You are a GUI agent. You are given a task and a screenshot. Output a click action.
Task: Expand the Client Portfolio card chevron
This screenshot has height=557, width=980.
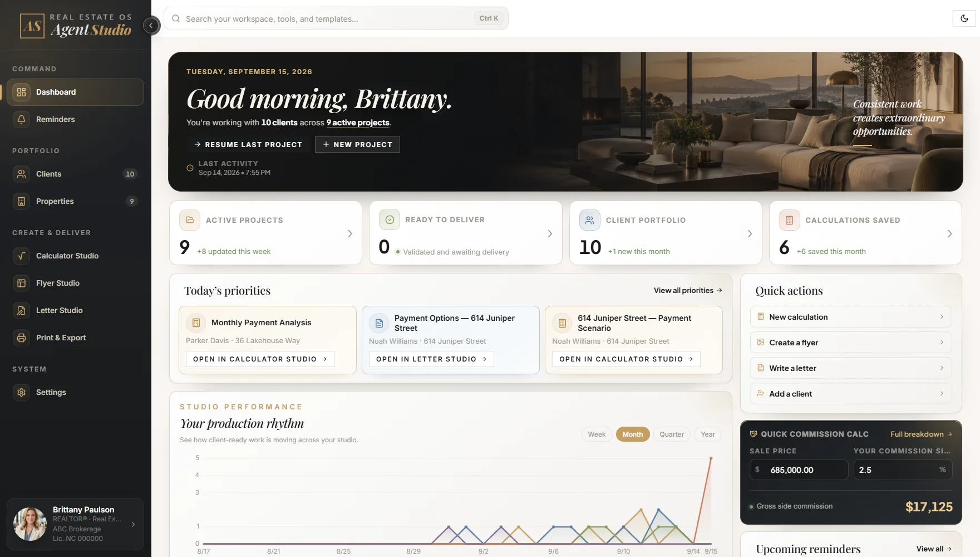click(x=750, y=233)
